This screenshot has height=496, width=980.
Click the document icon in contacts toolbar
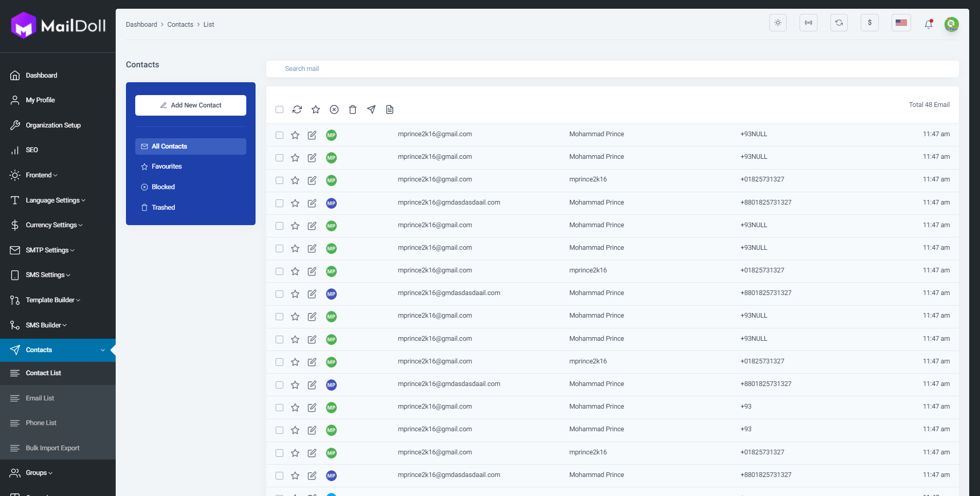[390, 109]
